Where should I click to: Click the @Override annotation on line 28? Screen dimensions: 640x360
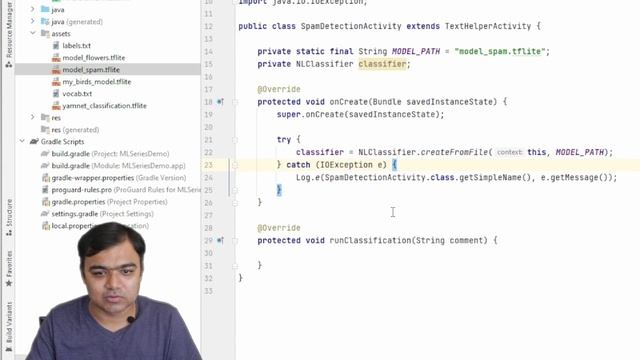[x=279, y=228]
